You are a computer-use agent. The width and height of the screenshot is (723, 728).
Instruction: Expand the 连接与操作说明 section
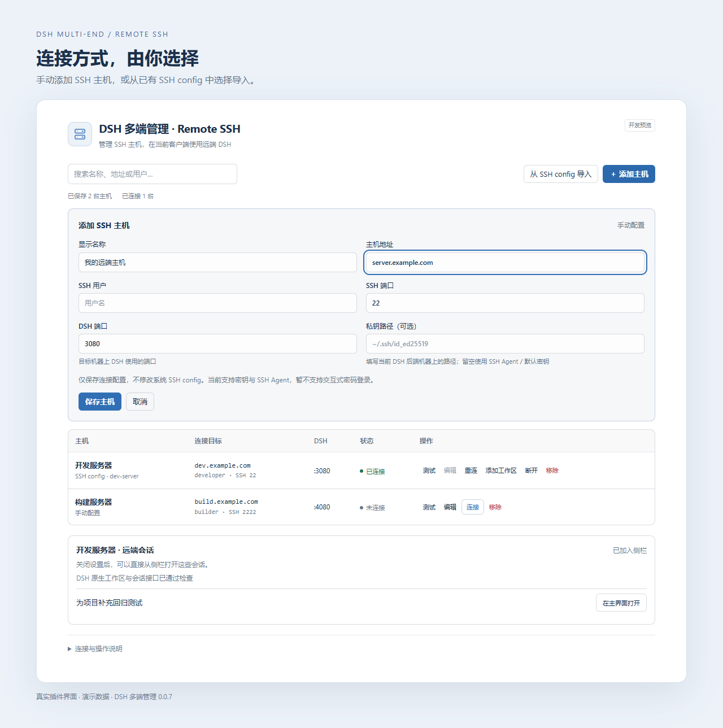(x=95, y=648)
